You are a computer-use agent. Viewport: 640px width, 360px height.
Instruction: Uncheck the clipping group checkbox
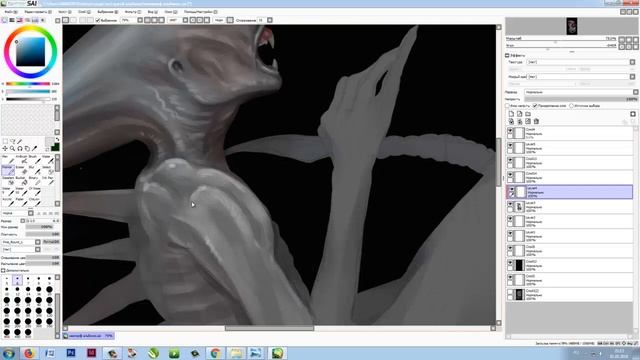click(535, 106)
